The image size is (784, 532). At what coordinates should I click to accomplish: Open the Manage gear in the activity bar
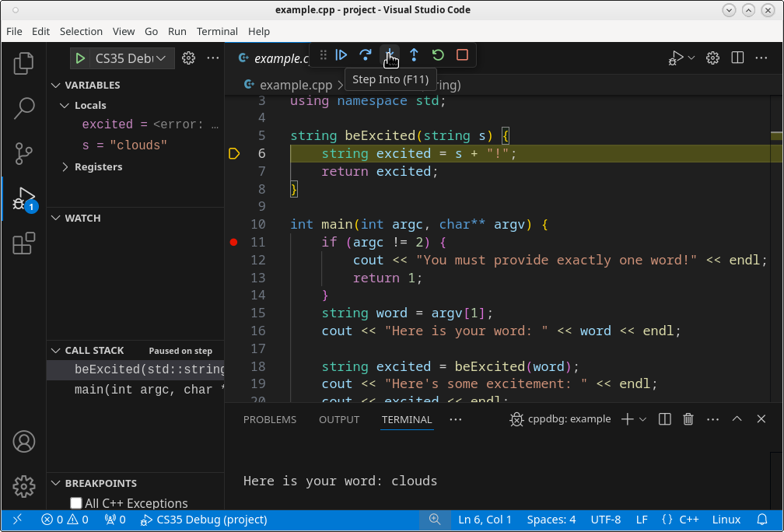click(23, 486)
